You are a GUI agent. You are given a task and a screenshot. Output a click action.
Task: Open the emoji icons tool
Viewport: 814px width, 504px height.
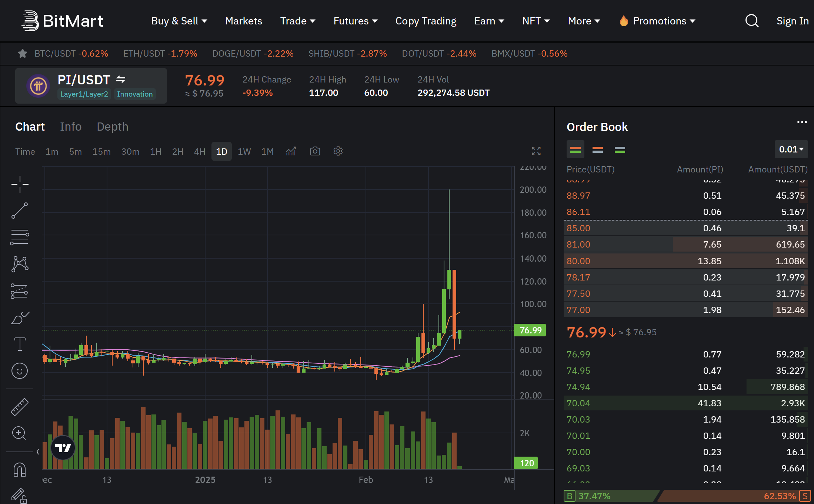click(20, 371)
